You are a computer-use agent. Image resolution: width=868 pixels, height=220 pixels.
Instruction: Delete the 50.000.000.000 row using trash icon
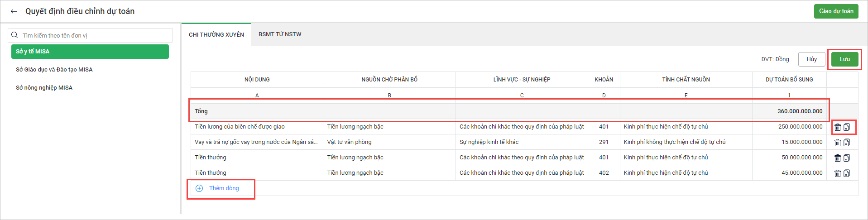[837, 158]
